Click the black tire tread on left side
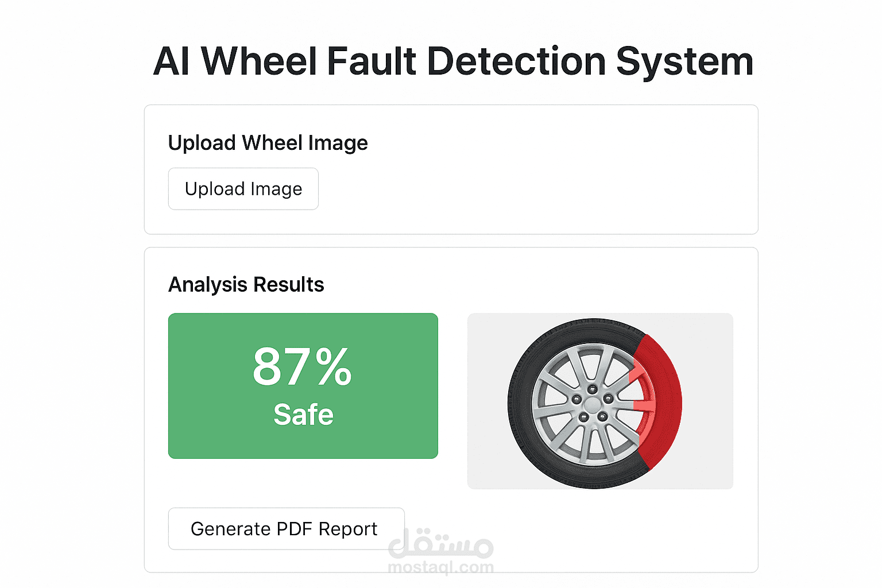This screenshot has width=882, height=588. [519, 402]
